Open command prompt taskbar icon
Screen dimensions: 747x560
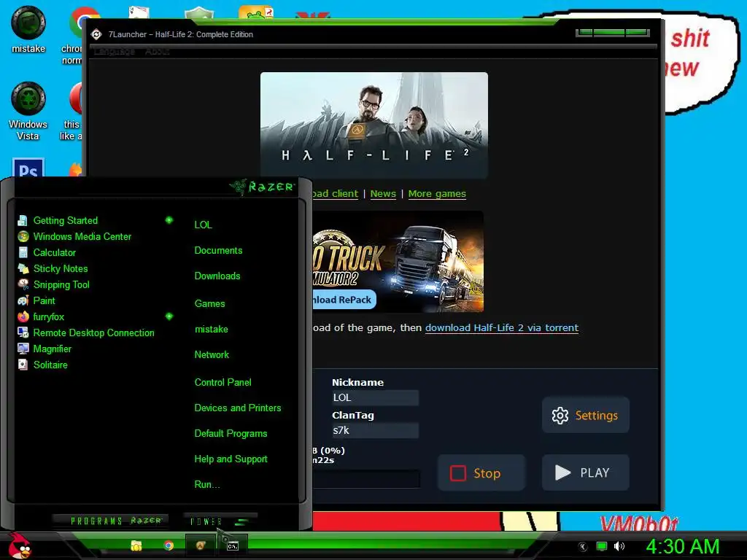(x=232, y=546)
